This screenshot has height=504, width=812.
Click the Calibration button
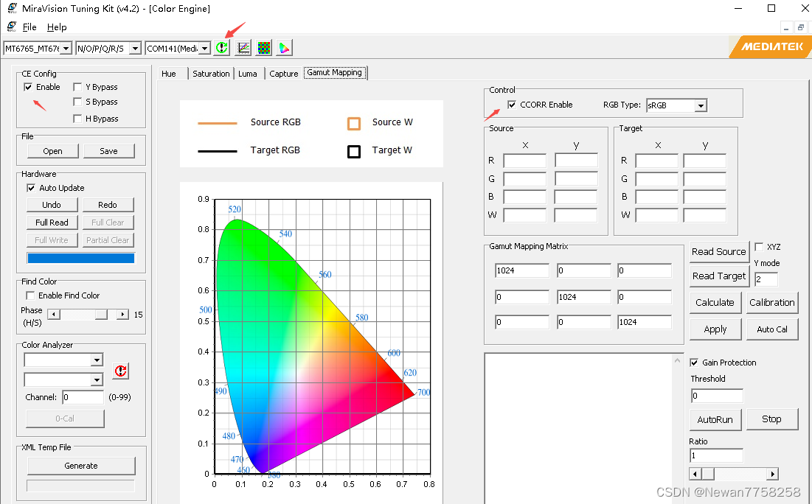tap(772, 303)
